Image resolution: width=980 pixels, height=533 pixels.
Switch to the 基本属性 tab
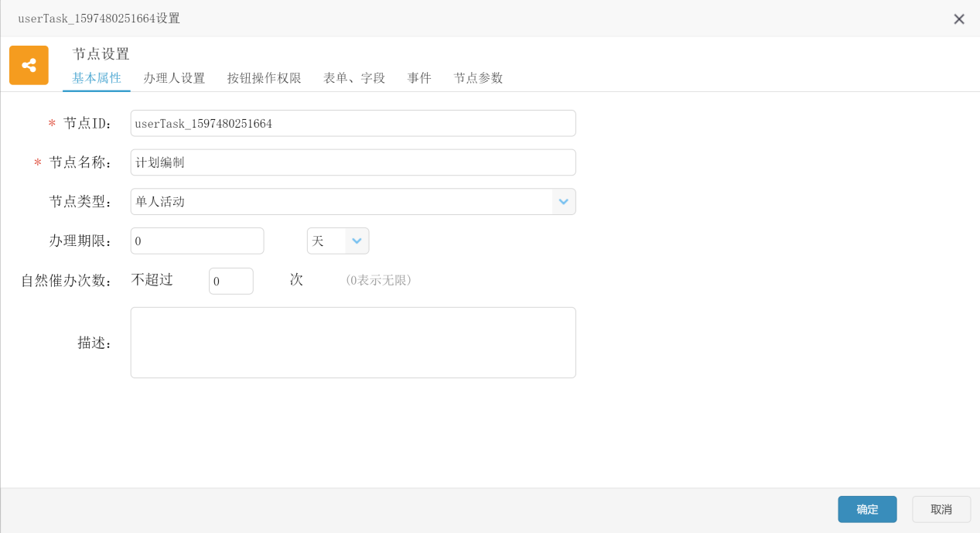pos(97,78)
